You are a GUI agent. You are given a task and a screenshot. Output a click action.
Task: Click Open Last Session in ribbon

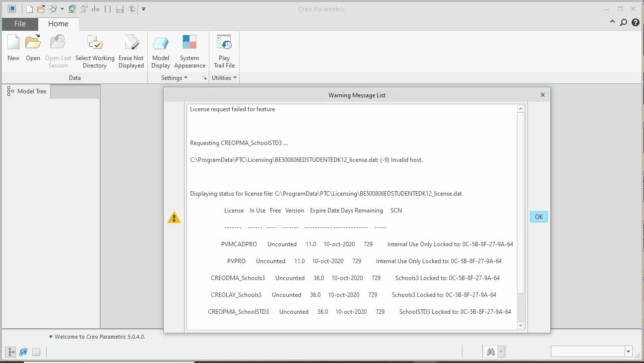pos(58,52)
